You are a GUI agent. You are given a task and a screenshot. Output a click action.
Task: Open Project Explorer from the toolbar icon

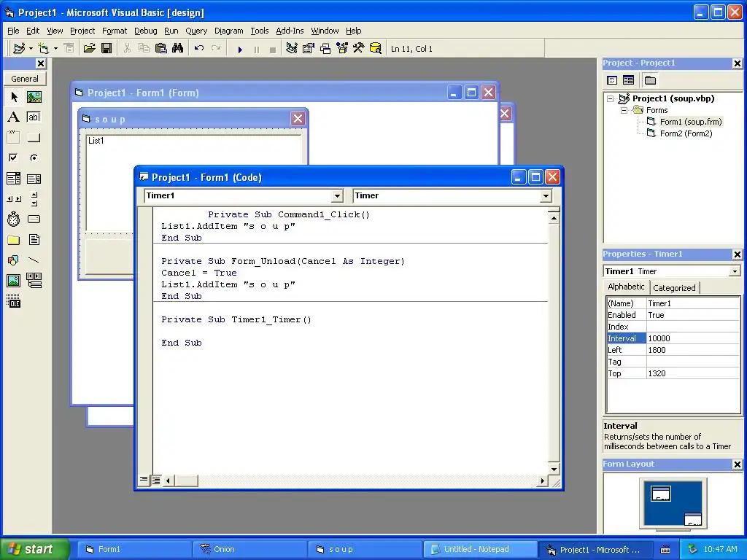pyautogui.click(x=292, y=48)
